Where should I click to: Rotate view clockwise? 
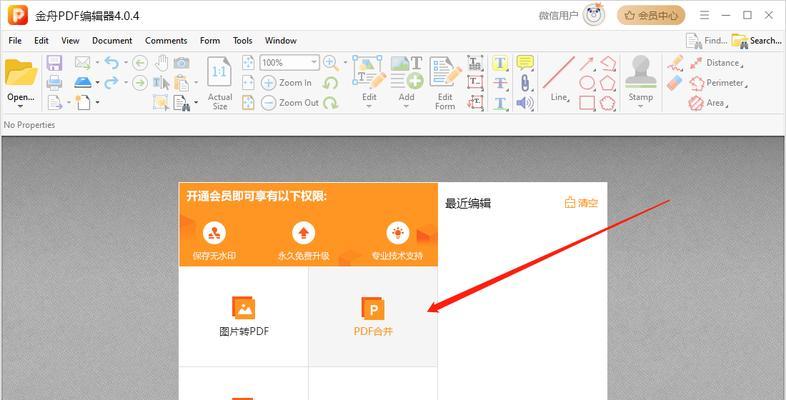(330, 103)
